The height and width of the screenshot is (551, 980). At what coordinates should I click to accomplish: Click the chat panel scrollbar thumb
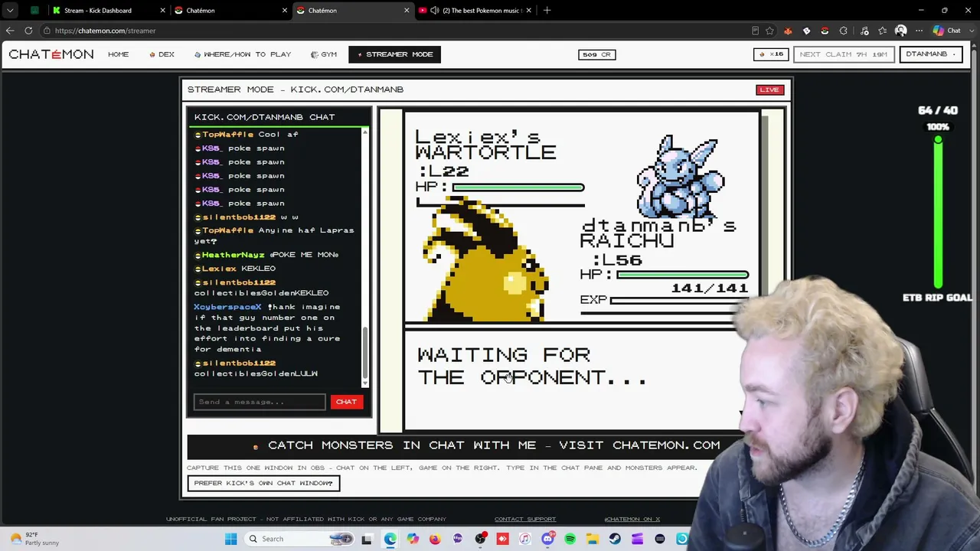365,353
